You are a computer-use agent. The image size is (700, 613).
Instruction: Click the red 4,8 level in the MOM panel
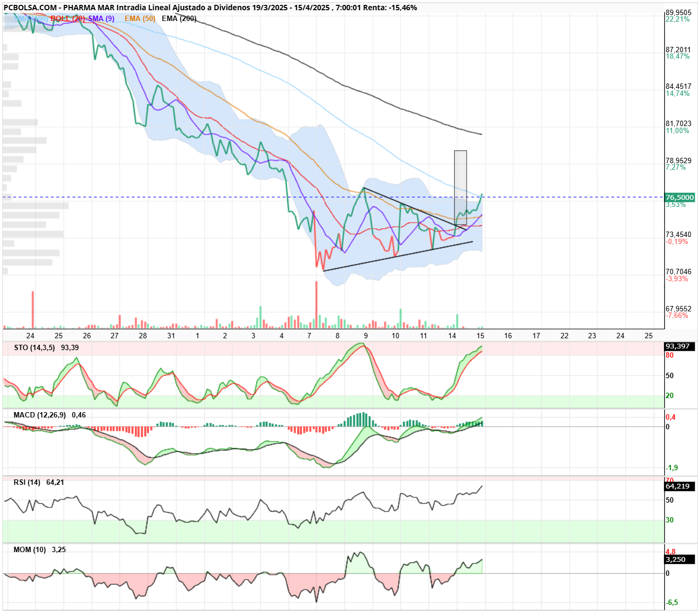click(671, 552)
